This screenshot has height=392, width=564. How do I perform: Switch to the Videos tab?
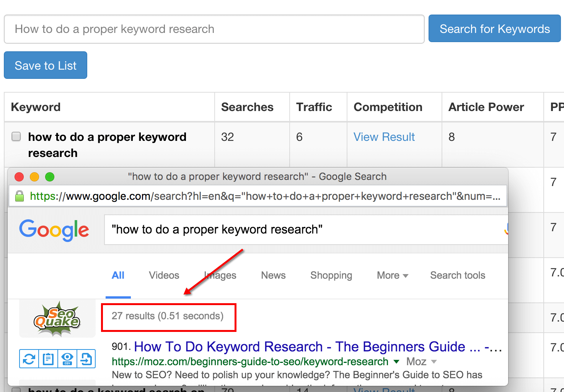point(163,275)
